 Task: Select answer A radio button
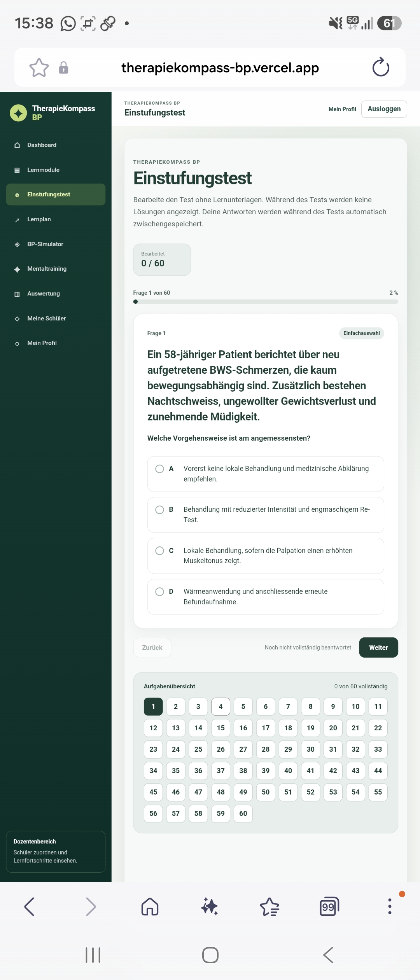click(159, 469)
